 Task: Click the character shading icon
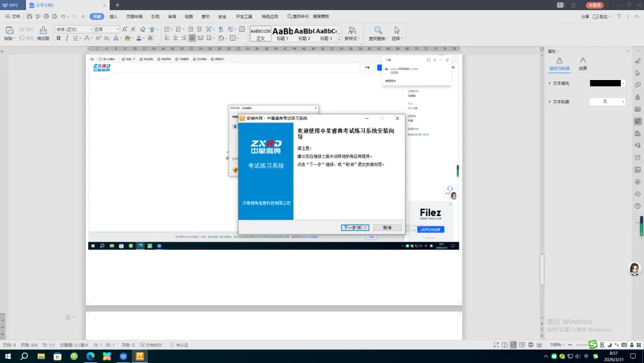click(x=150, y=38)
